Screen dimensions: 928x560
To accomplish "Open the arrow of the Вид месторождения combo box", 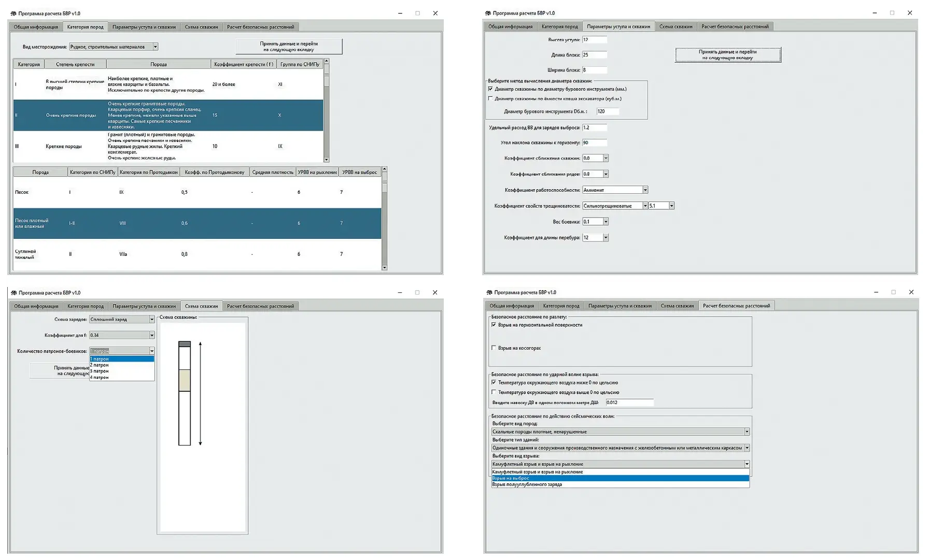I will click(x=155, y=47).
